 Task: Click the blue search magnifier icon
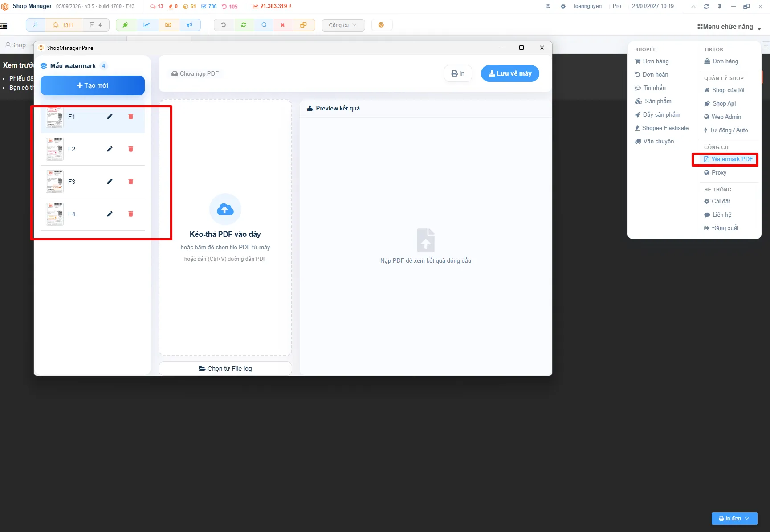point(264,25)
